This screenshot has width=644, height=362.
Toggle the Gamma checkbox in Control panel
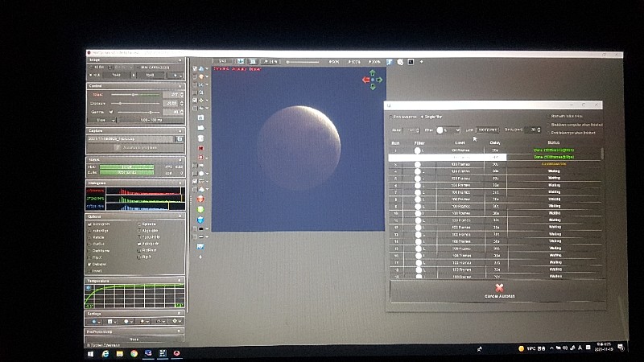(x=111, y=112)
